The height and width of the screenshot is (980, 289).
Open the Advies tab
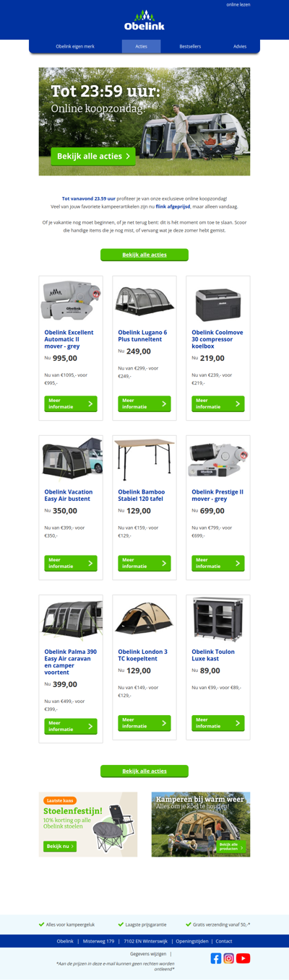240,46
